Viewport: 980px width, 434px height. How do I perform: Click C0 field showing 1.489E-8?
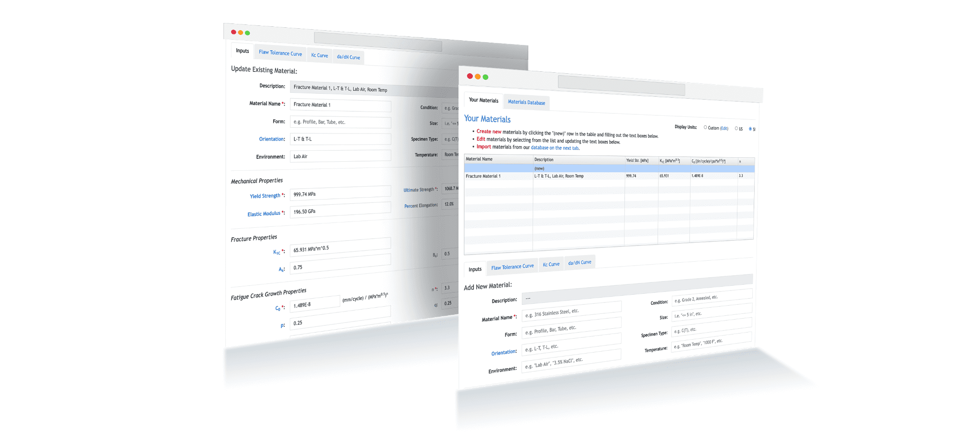[x=314, y=304]
